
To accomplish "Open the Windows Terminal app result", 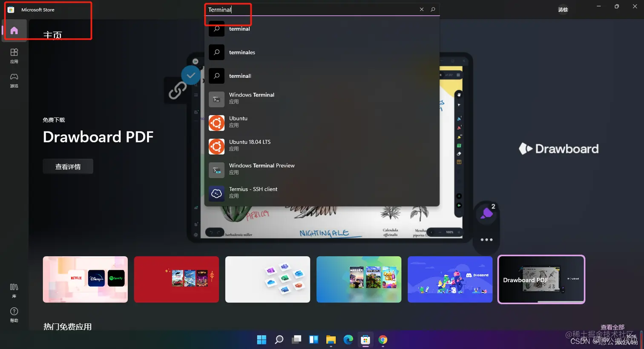I will 322,100.
